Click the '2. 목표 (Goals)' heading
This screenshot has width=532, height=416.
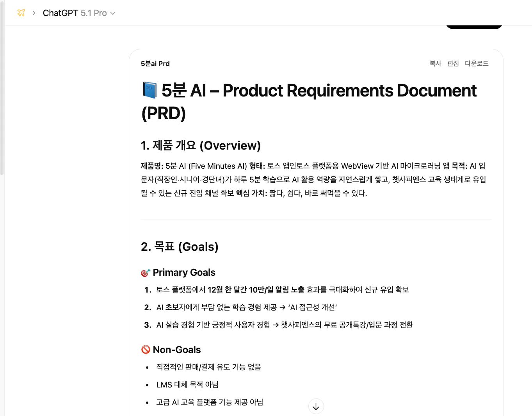pyautogui.click(x=180, y=246)
